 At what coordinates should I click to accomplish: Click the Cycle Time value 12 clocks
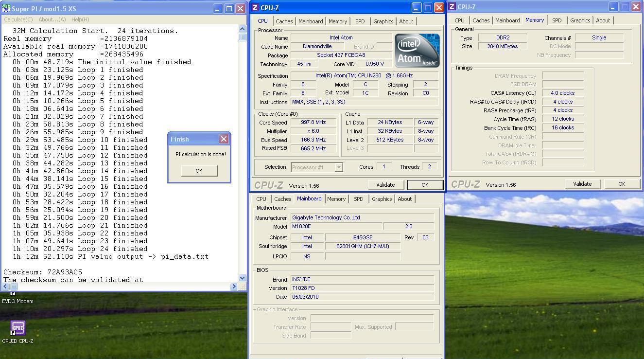563,119
